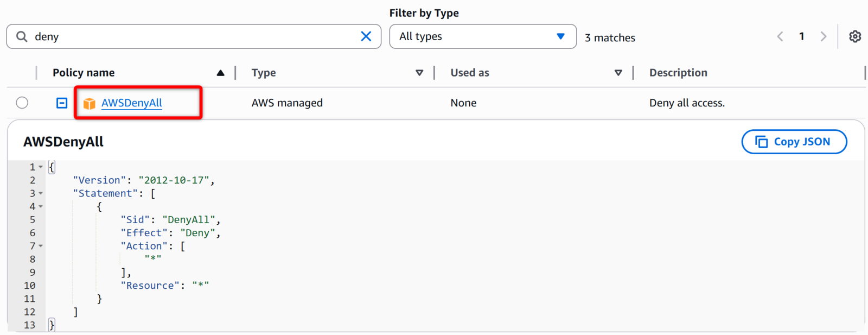Open the AWSDenyAll policy link

click(x=132, y=103)
